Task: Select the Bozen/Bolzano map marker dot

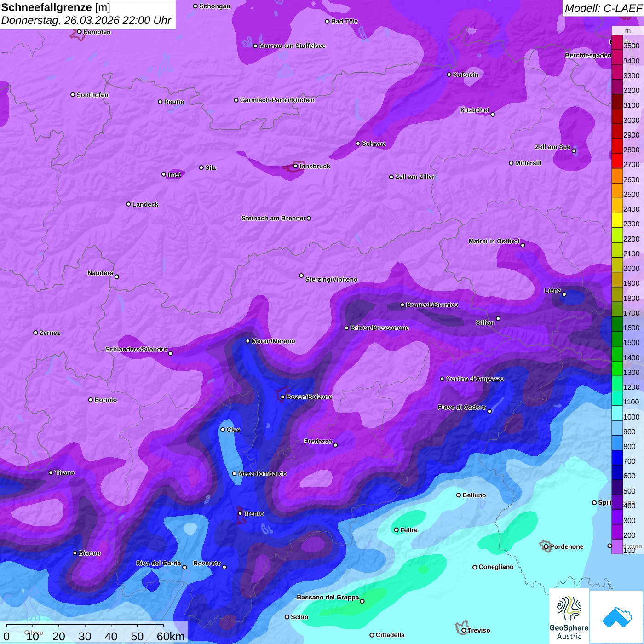Action: point(283,397)
